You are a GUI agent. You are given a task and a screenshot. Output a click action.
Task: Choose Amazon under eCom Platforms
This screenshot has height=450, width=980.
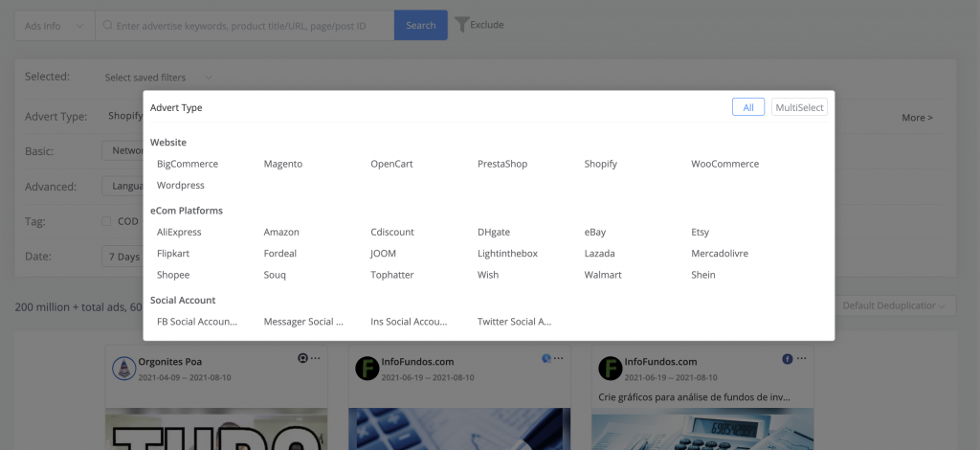281,232
